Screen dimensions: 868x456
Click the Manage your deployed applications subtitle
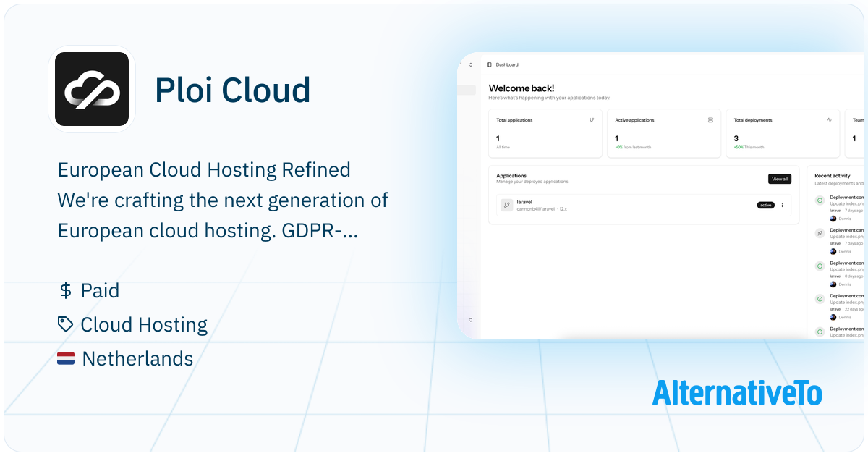(x=532, y=182)
